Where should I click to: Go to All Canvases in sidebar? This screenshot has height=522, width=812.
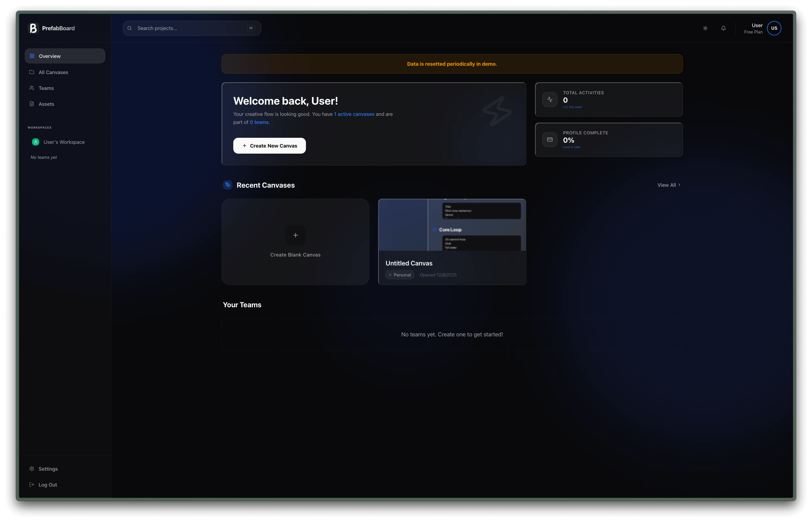tap(53, 72)
